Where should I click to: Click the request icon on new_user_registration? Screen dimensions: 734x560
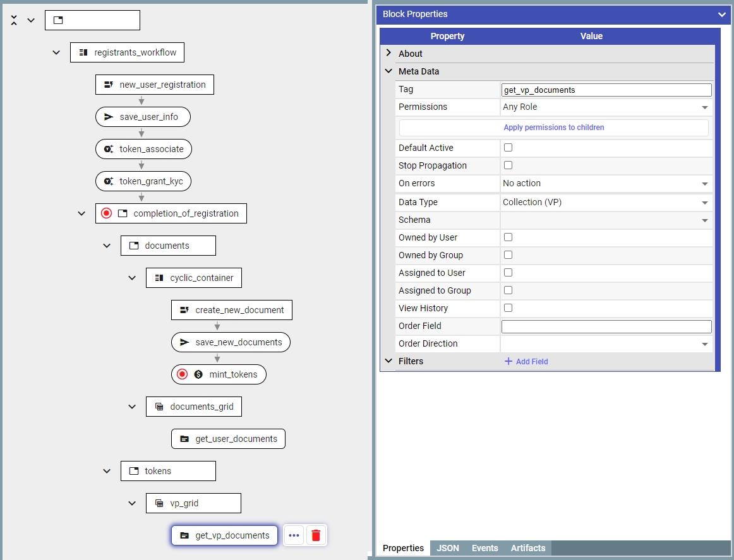[x=109, y=85]
